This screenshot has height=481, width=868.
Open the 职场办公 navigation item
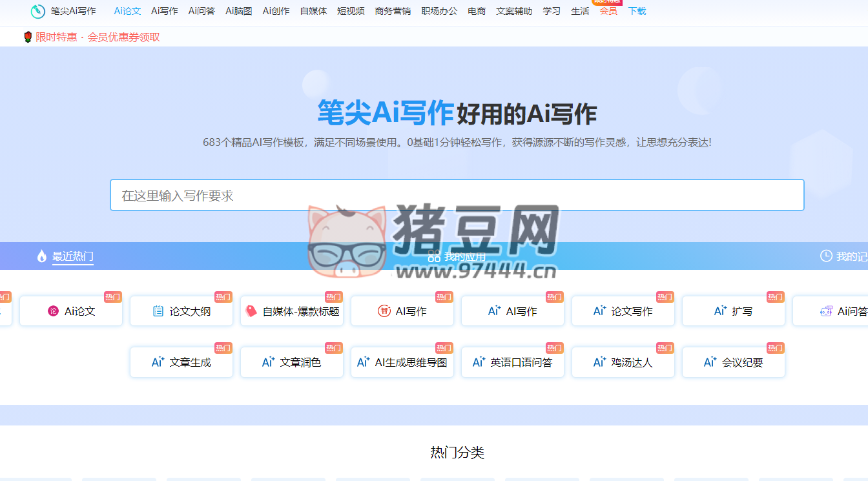click(439, 11)
